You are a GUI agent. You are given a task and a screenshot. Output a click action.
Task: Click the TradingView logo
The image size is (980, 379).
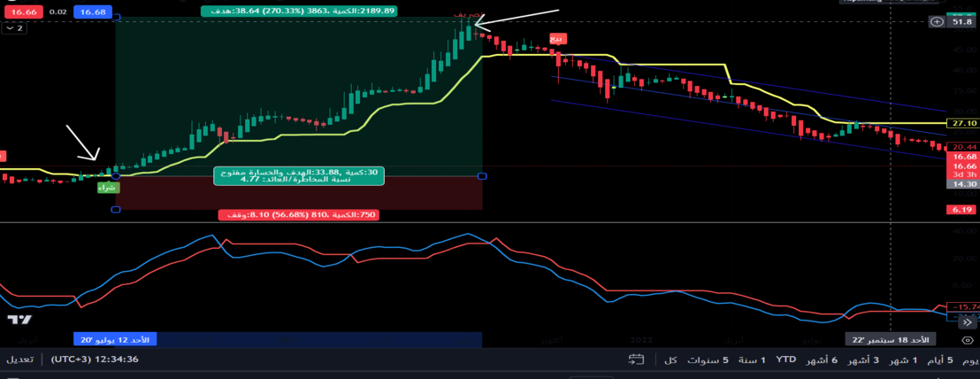pyautogui.click(x=19, y=320)
